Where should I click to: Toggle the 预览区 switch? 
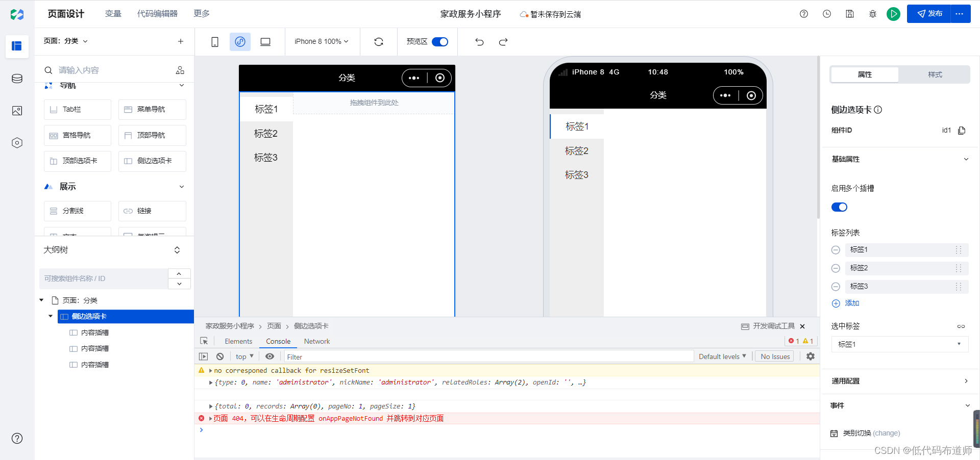(440, 42)
